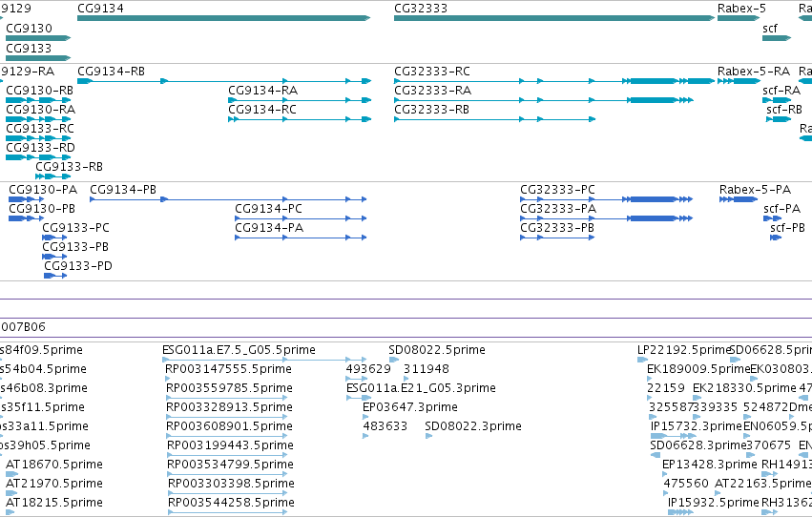Image resolution: width=812 pixels, height=517 pixels.
Task: Select the Rabex-5-RA transcript
Action: coord(739,81)
